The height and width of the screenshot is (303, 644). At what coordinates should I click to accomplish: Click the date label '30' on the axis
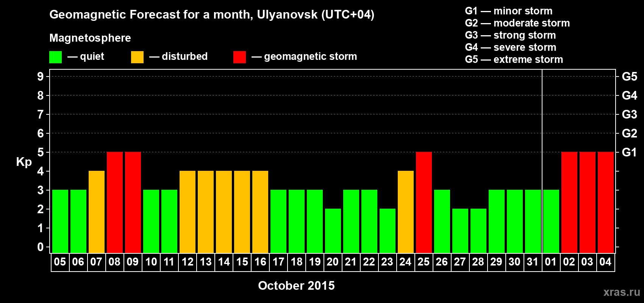point(514,262)
